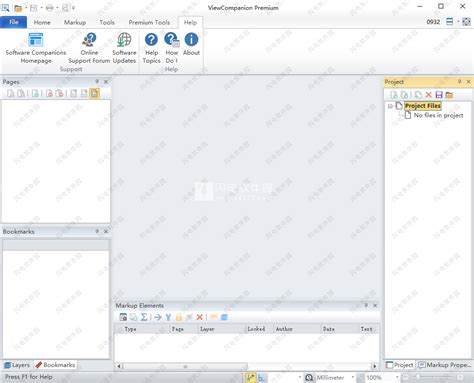Click the blue arrow icon in Markup Elements
Image resolution: width=474 pixels, height=383 pixels.
click(x=158, y=317)
